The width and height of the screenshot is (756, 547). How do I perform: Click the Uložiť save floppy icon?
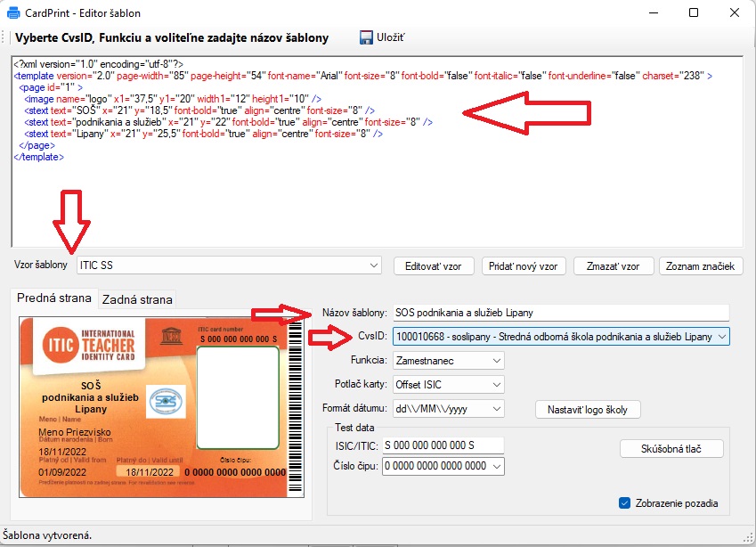click(366, 37)
